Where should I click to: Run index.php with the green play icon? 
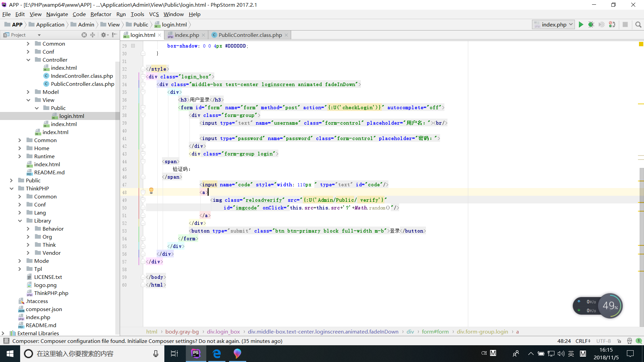point(581,24)
